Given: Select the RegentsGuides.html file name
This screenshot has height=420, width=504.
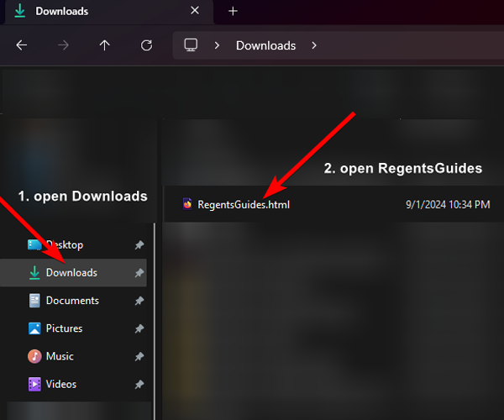Looking at the screenshot, I should coord(244,204).
